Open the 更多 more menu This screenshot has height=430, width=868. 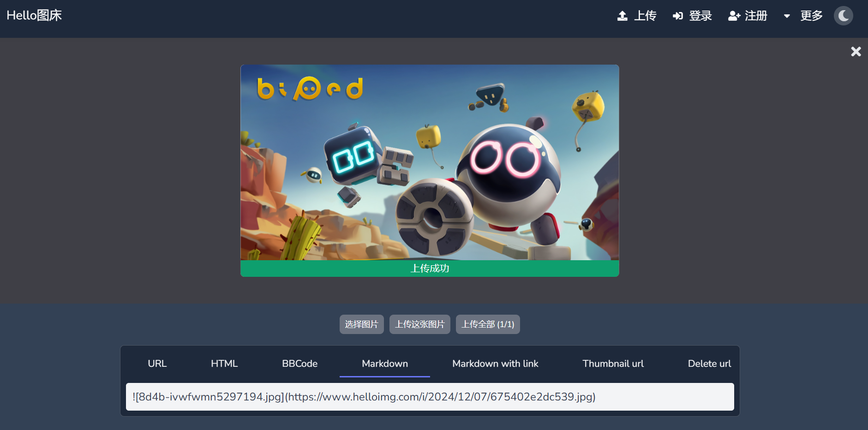coord(812,16)
